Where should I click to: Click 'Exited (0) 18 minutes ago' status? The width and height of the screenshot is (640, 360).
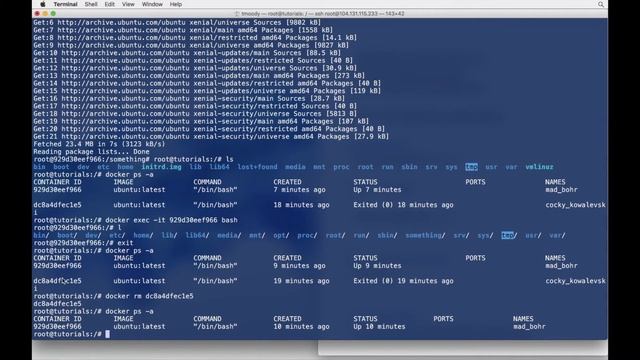[403, 205]
